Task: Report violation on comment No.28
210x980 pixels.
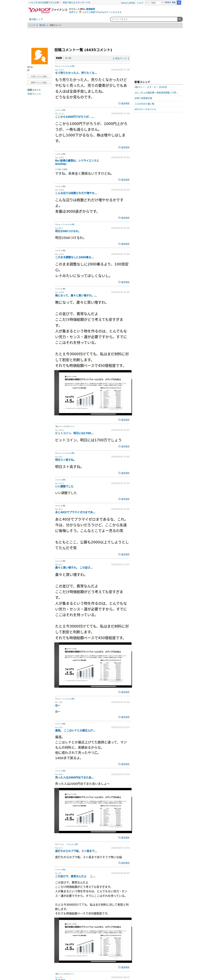Action: [124, 967]
